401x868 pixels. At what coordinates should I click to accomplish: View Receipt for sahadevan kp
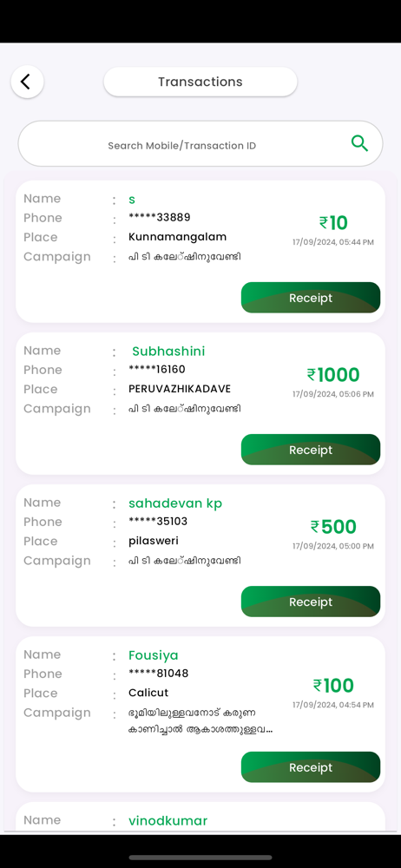(311, 602)
